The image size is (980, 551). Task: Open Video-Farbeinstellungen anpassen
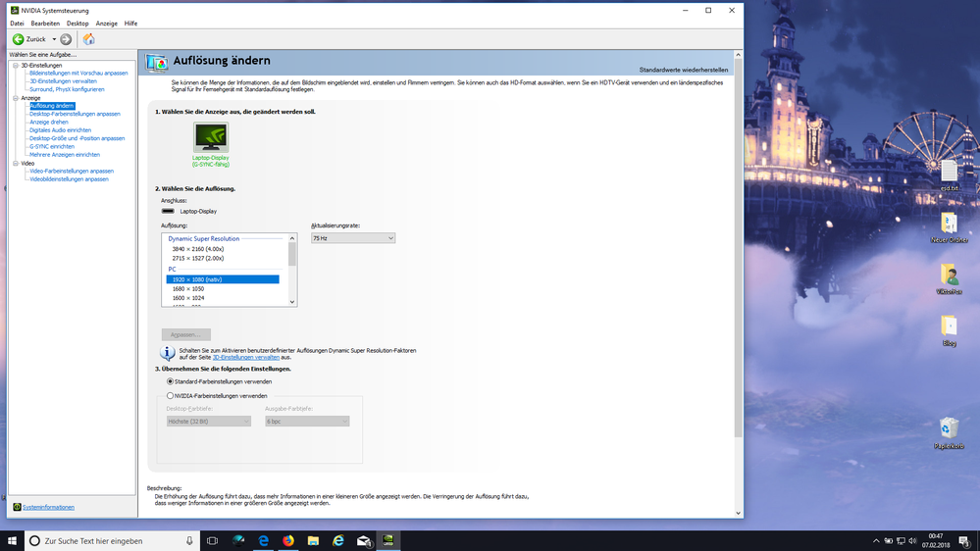[72, 171]
